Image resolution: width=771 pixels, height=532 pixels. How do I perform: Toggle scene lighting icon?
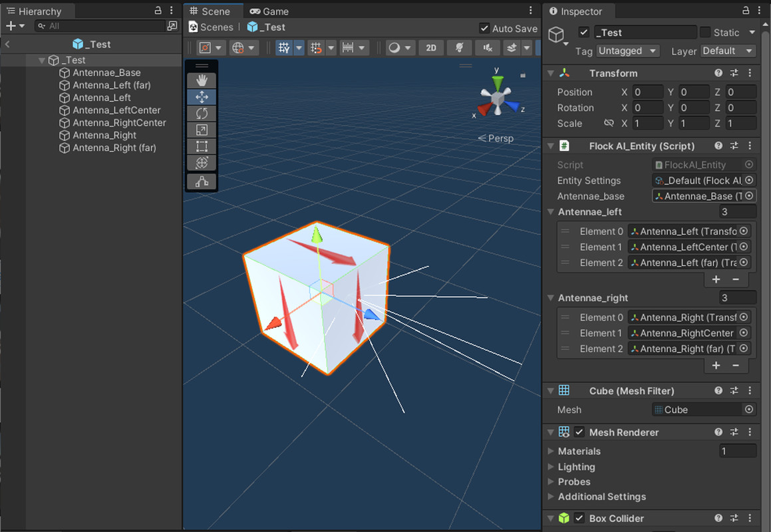coord(459,48)
